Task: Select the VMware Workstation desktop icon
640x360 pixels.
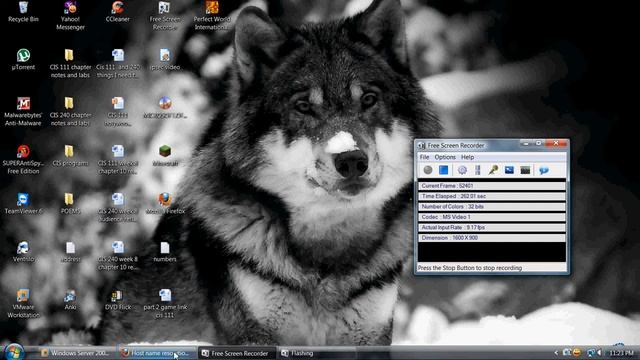Action: click(x=23, y=304)
